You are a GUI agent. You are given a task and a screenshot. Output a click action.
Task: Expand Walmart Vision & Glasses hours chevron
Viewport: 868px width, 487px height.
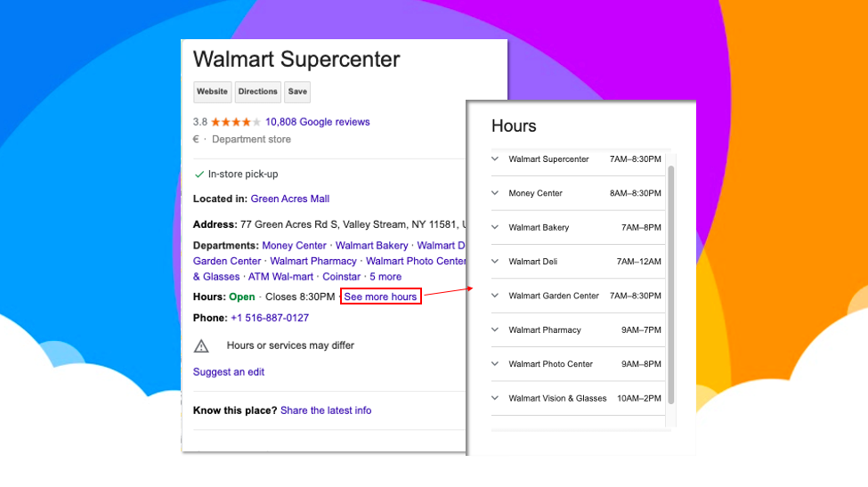click(x=495, y=398)
